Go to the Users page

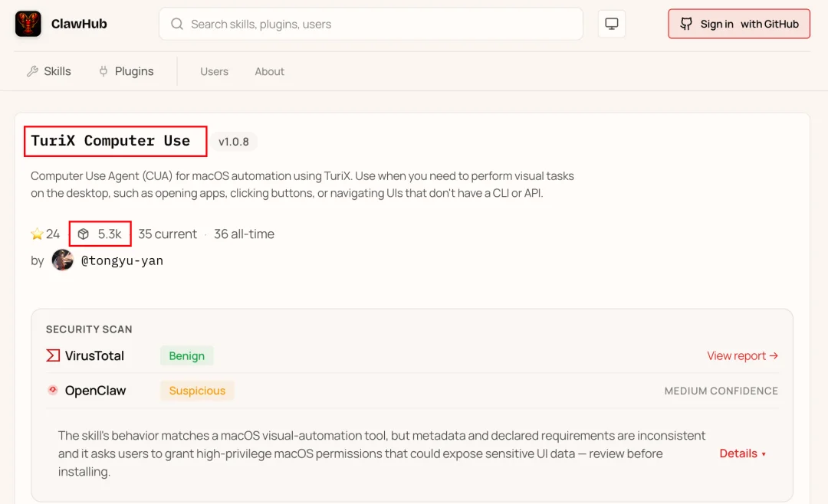point(214,71)
